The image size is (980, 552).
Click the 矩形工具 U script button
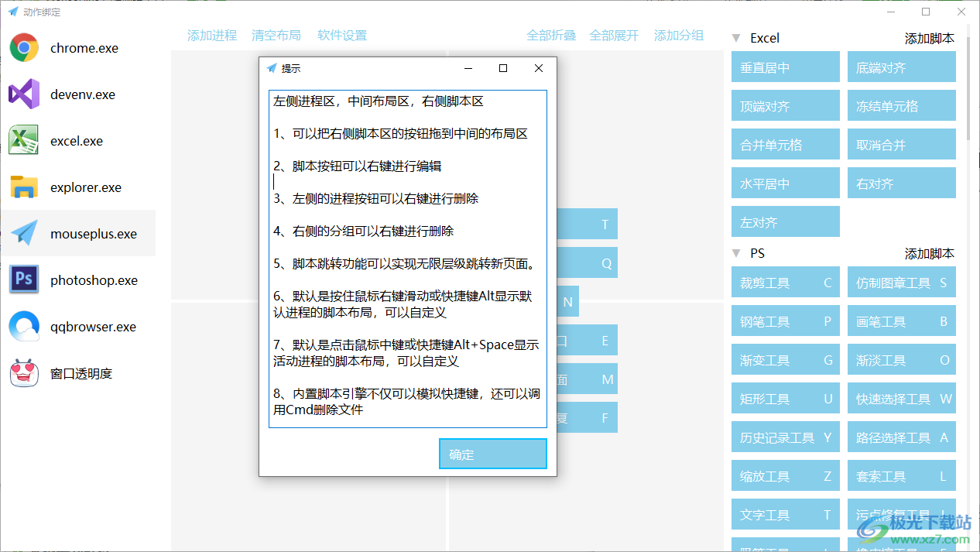(x=786, y=398)
